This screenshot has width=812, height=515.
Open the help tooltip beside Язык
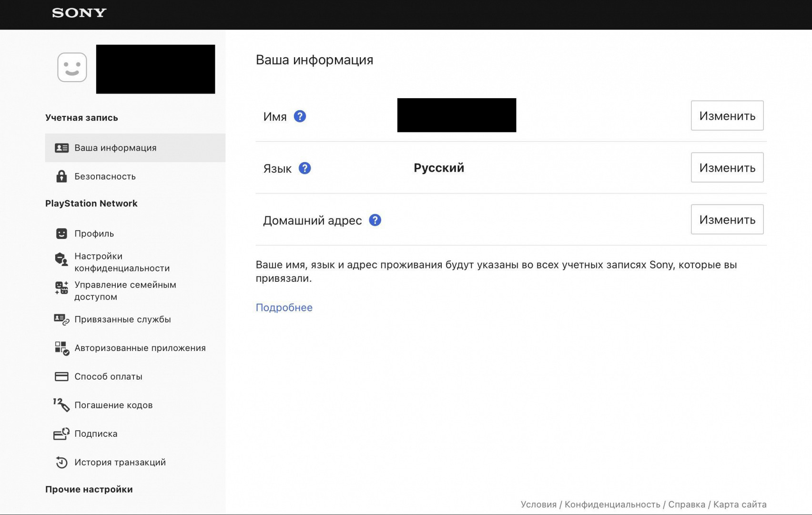point(304,168)
